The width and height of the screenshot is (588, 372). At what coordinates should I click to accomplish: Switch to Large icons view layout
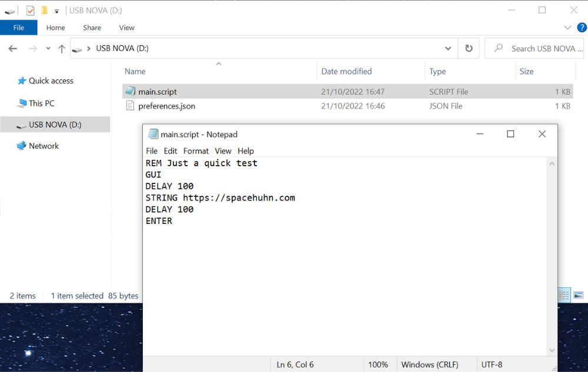coord(578,296)
